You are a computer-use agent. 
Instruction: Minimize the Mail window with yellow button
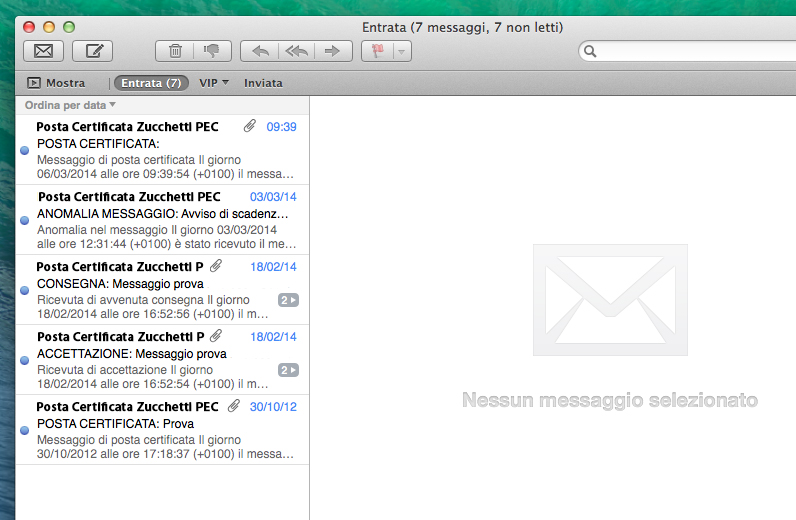49,27
